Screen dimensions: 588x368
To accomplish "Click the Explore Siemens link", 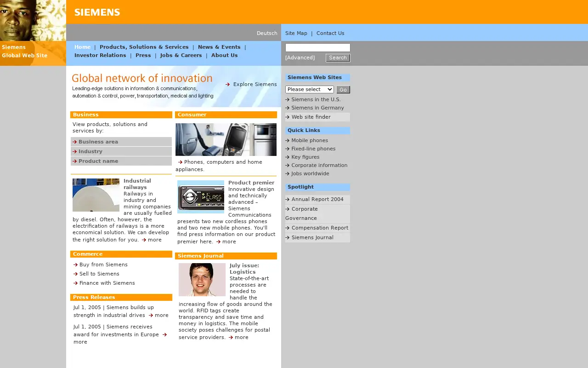I will click(x=255, y=84).
